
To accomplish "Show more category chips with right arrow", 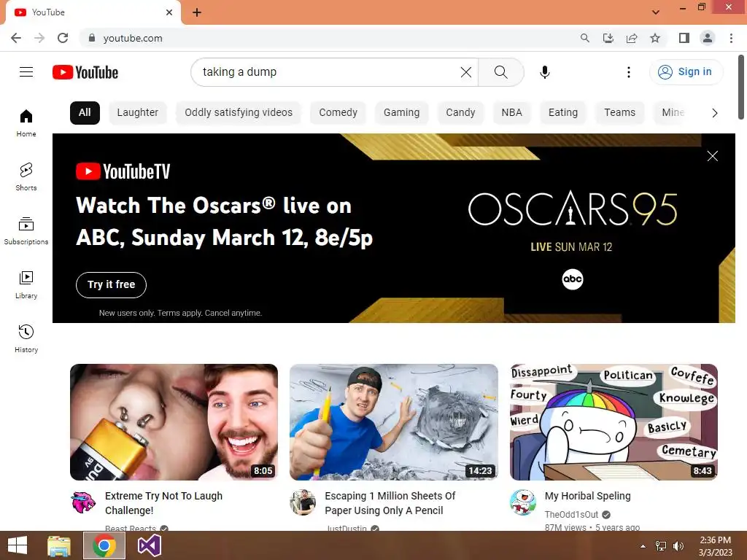I will point(714,113).
